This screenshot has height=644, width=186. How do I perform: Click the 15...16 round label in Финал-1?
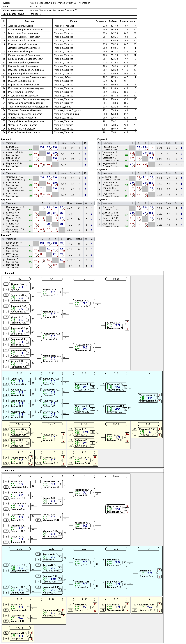tap(20, 452)
